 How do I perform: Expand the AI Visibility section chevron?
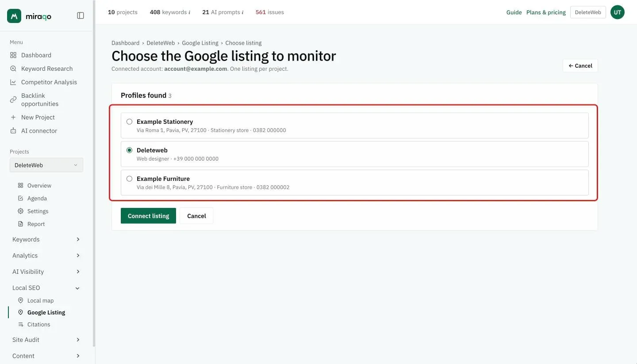pyautogui.click(x=78, y=272)
